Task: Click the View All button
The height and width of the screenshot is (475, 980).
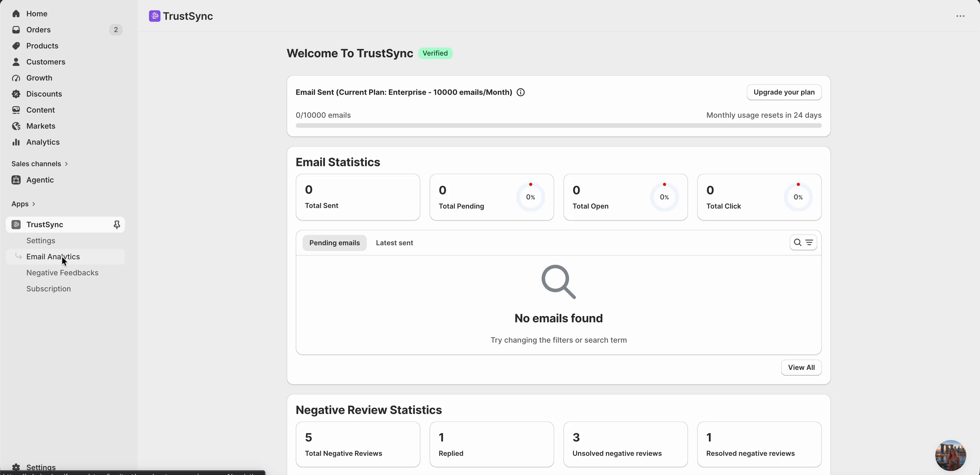Action: click(x=801, y=367)
